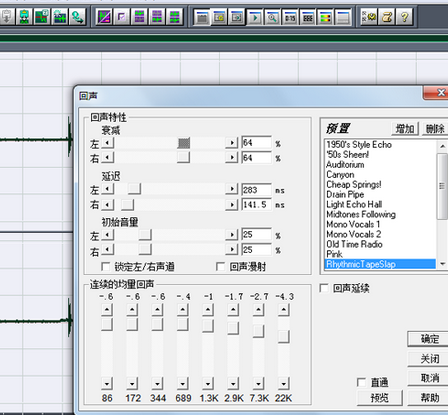448x415 pixels.
Task: Toggle the colored level meters toolbar icon
Action: [325, 17]
